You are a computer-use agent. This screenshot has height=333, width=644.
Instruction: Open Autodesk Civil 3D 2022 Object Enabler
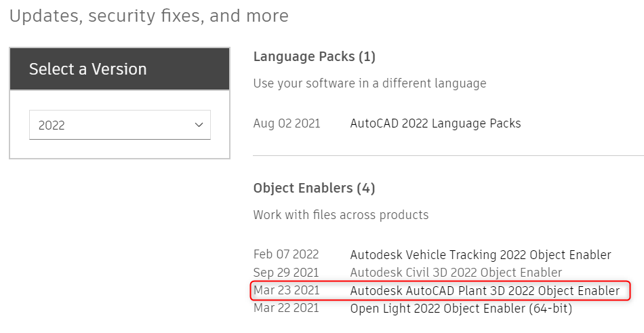(x=456, y=273)
